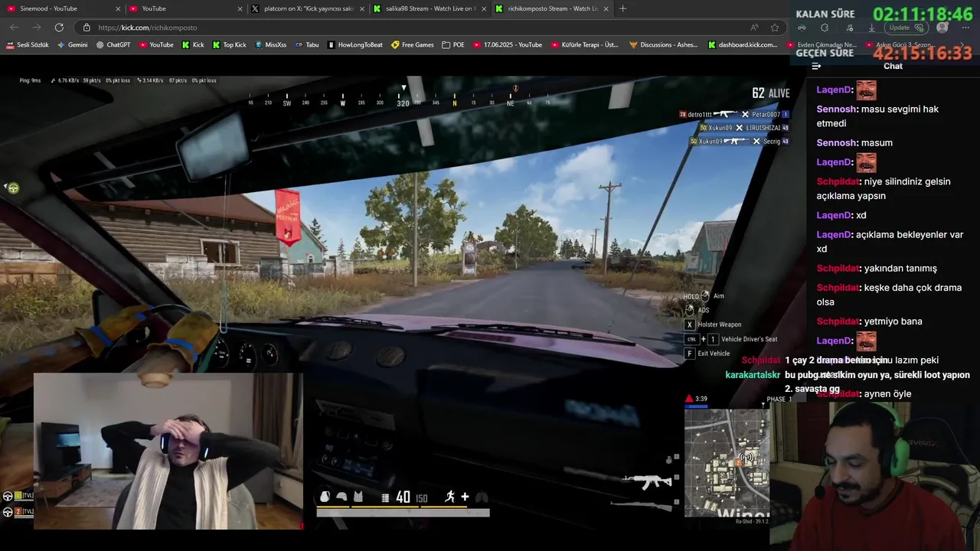Open the Küfürle Terapi bookmark
Viewport: 980px width, 551px height.
586,45
